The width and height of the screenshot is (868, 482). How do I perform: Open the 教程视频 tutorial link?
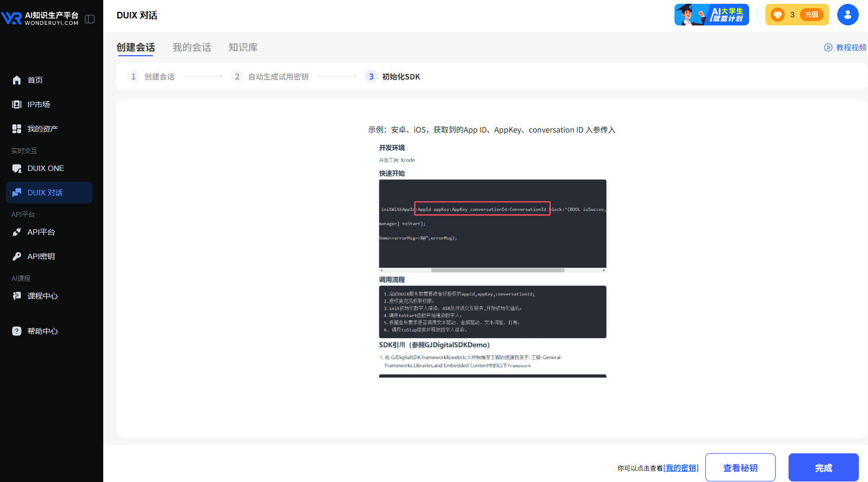tap(846, 48)
